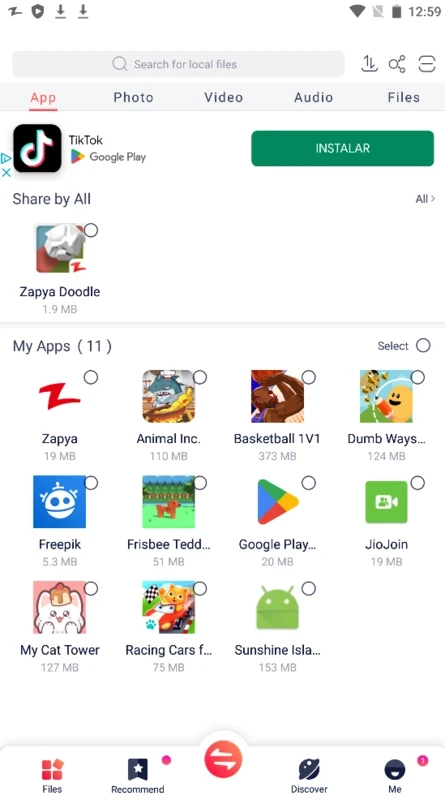Tap the green INSTALAR button
The image size is (445, 800).
[342, 148]
